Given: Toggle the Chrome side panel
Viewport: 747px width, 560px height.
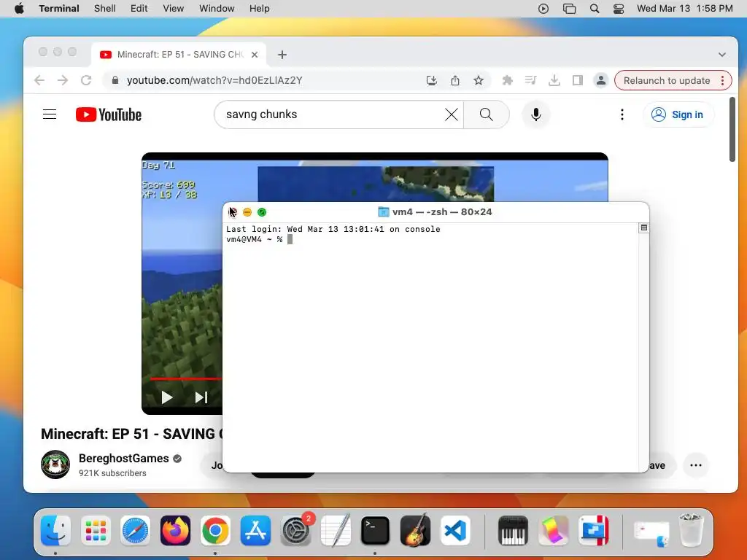Looking at the screenshot, I should coord(578,80).
